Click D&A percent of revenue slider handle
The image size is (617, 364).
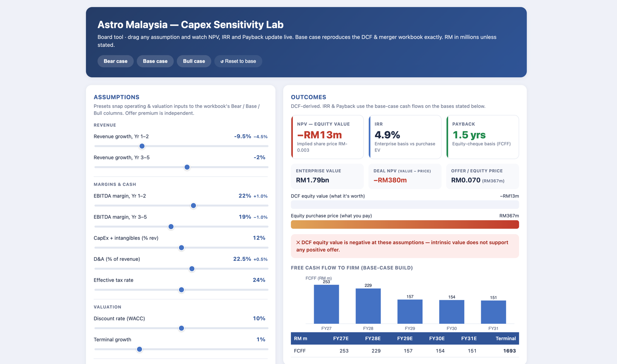click(x=191, y=269)
